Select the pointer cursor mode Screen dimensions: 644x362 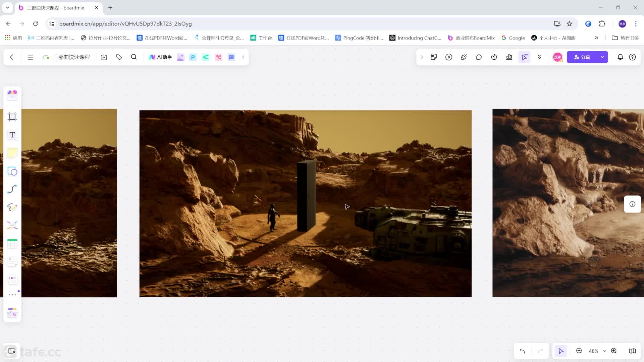[561, 351]
